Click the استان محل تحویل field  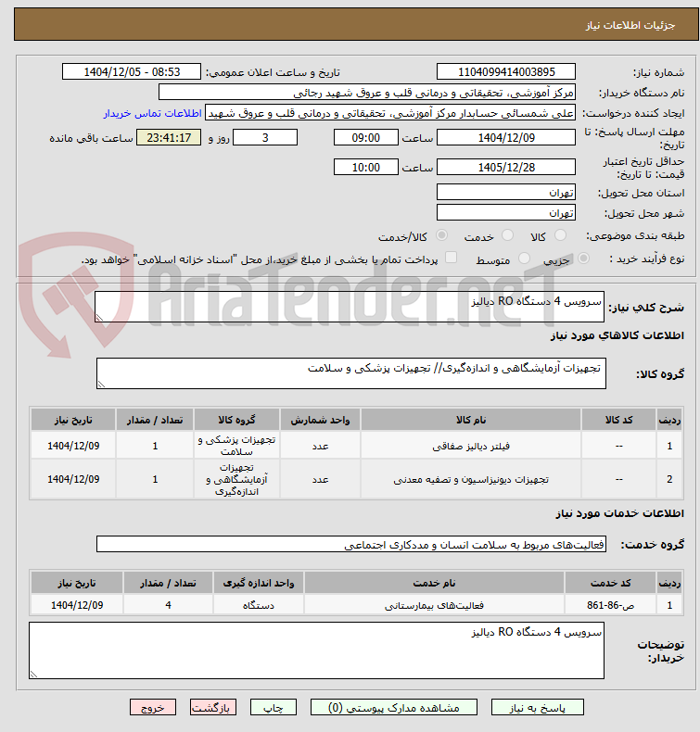(505, 192)
